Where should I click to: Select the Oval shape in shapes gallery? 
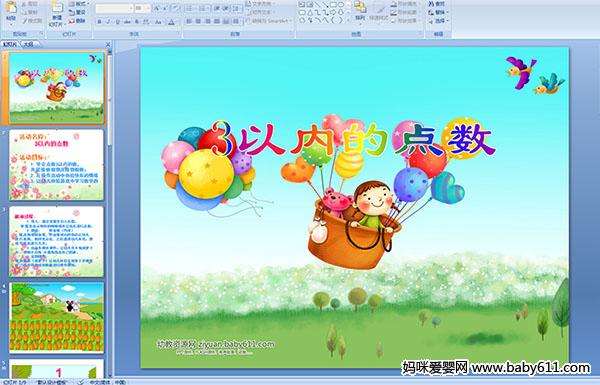tap(341, 5)
